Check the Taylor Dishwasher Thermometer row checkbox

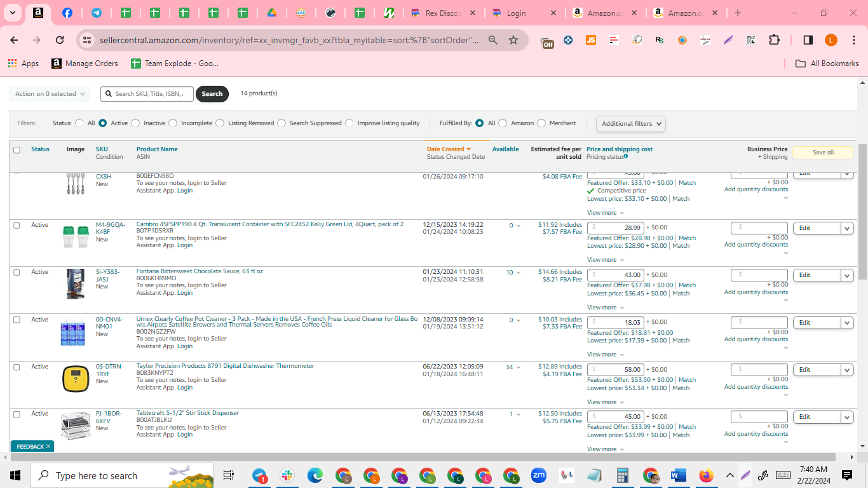(17, 367)
